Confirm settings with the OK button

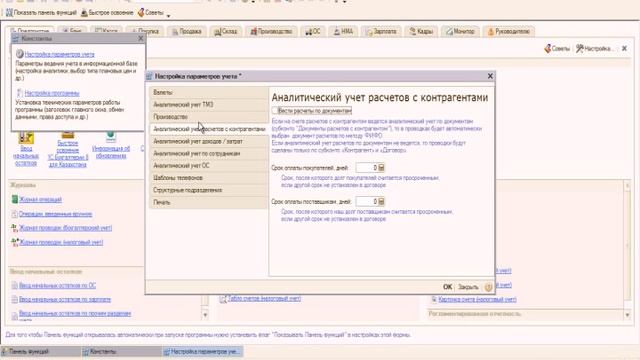(x=447, y=287)
